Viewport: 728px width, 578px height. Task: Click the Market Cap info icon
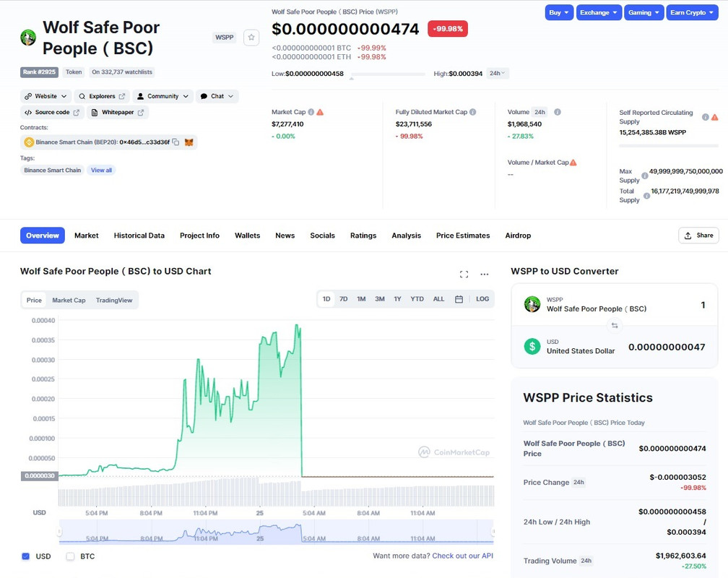click(311, 112)
